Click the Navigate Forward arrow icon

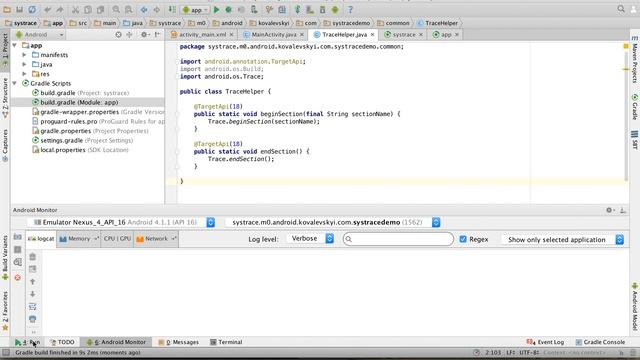(x=156, y=9)
